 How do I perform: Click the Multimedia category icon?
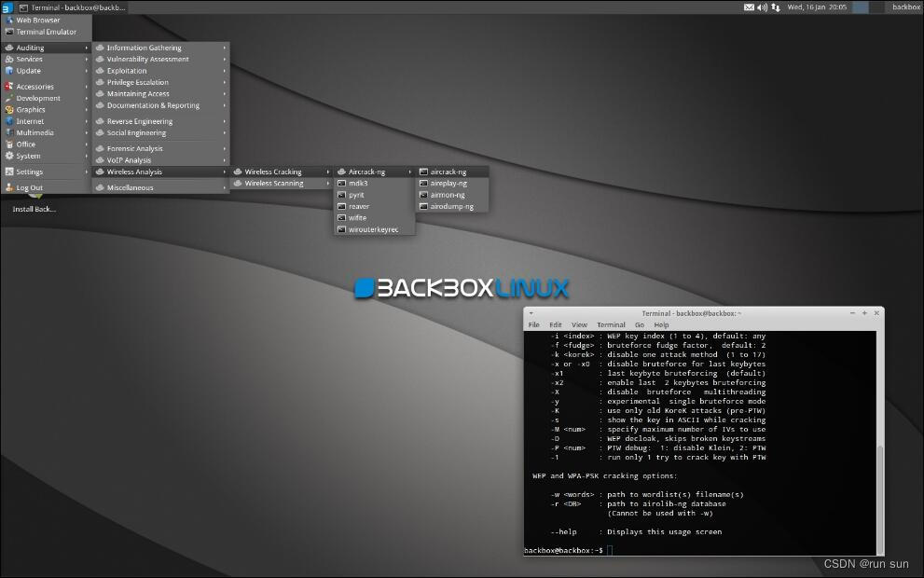click(x=9, y=132)
